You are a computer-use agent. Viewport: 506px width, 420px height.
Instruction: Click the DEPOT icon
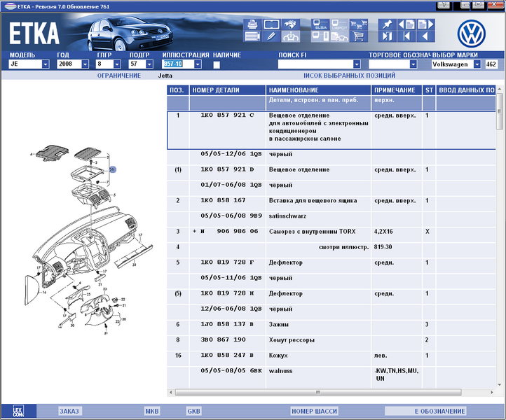point(339,24)
